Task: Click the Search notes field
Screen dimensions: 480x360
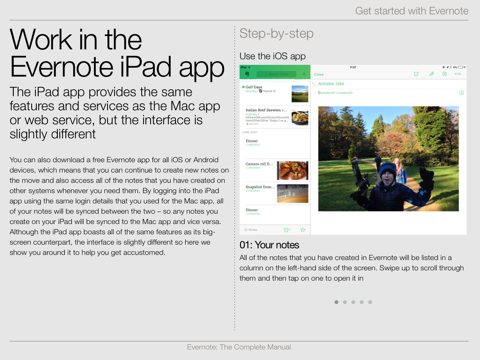Action: (x=276, y=74)
